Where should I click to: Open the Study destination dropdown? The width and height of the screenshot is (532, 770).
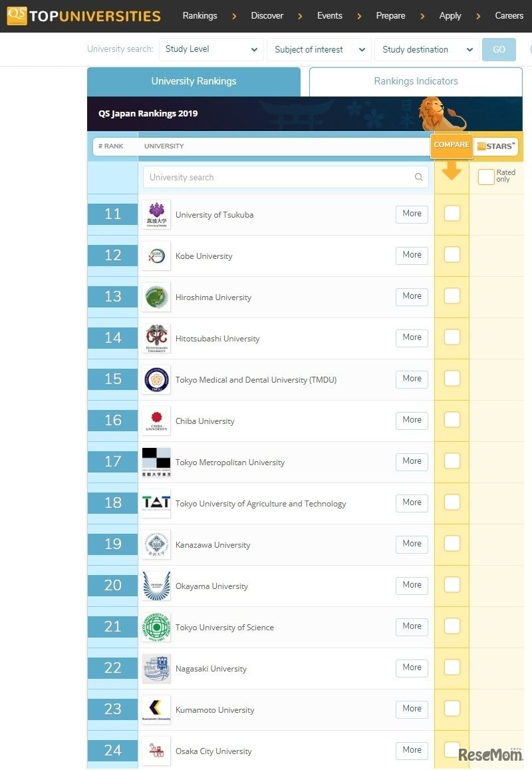pos(426,49)
